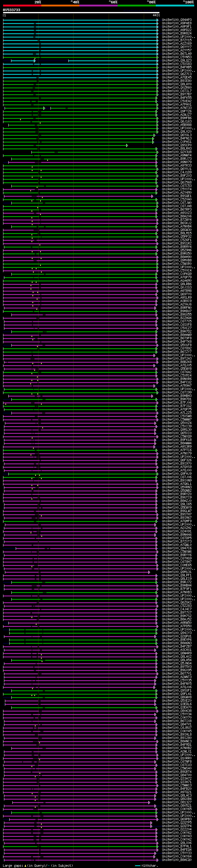
Task: Select label UniRef100_C4J1D9
Action: [177, 172]
